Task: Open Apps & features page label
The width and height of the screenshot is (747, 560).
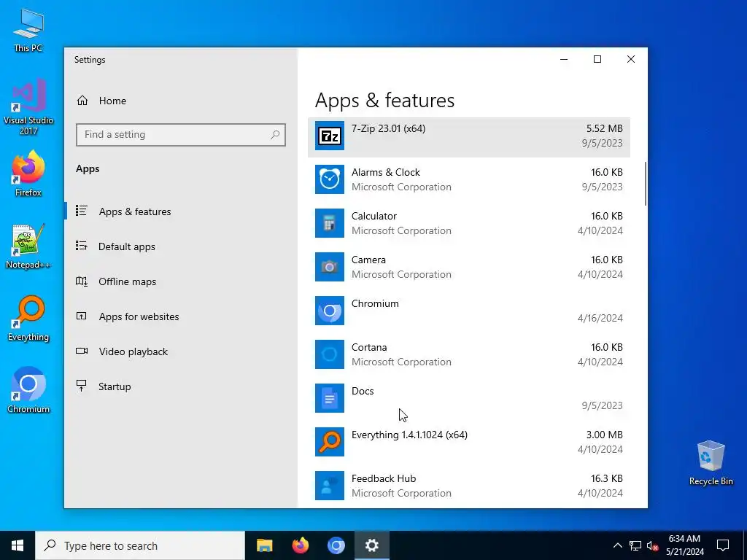Action: pyautogui.click(x=135, y=211)
